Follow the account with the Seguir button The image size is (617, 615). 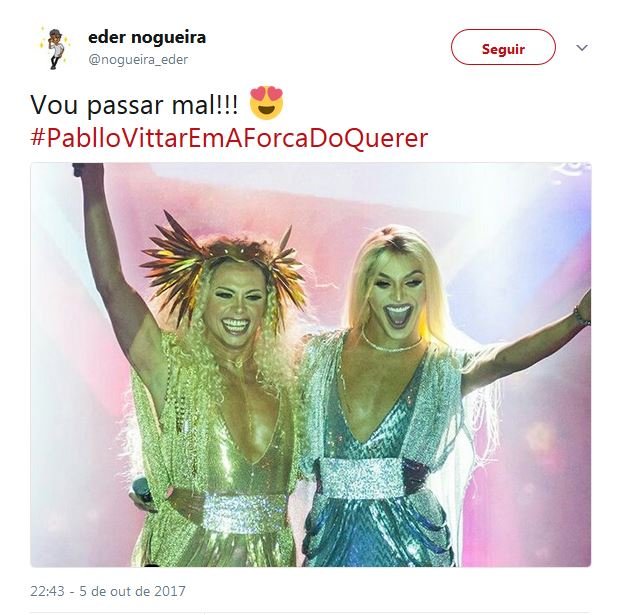tap(503, 47)
